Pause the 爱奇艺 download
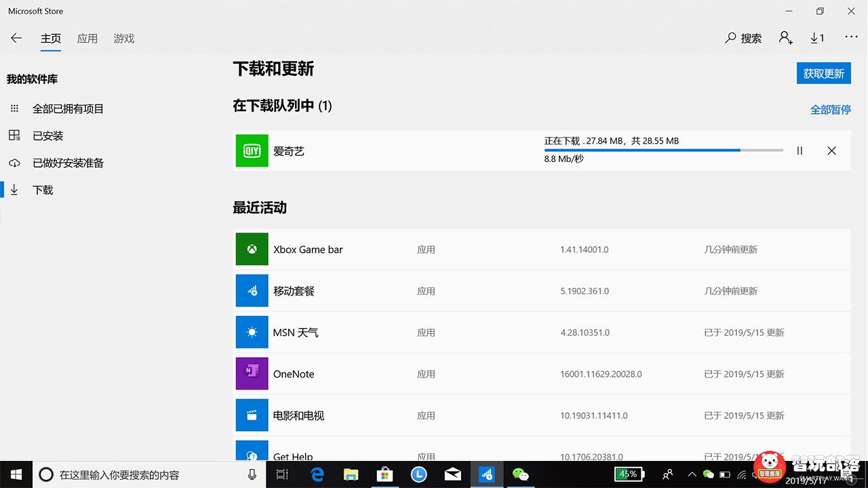Screen dimensions: 868x488 [800, 151]
